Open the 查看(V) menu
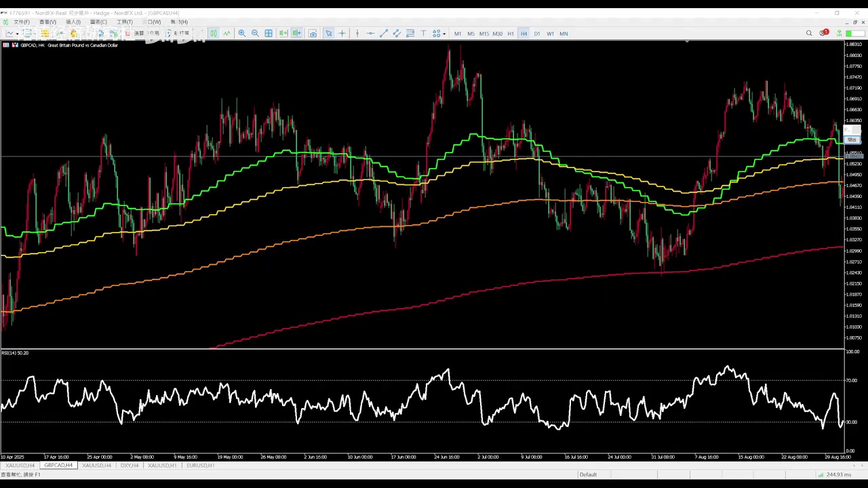 click(x=47, y=22)
